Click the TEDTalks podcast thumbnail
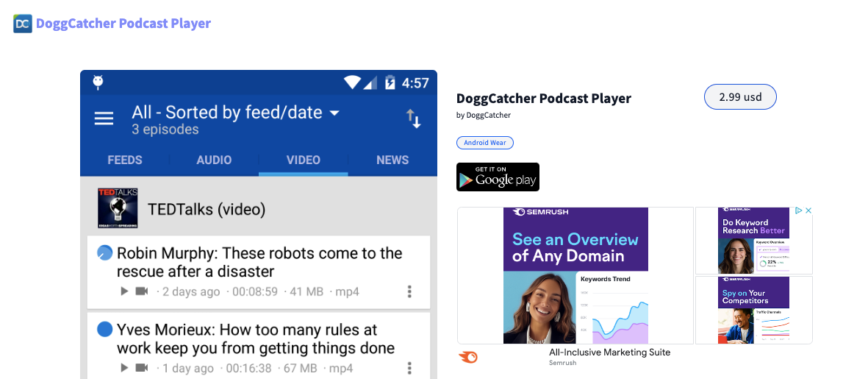Viewport: 868px width, 379px height. tap(118, 208)
